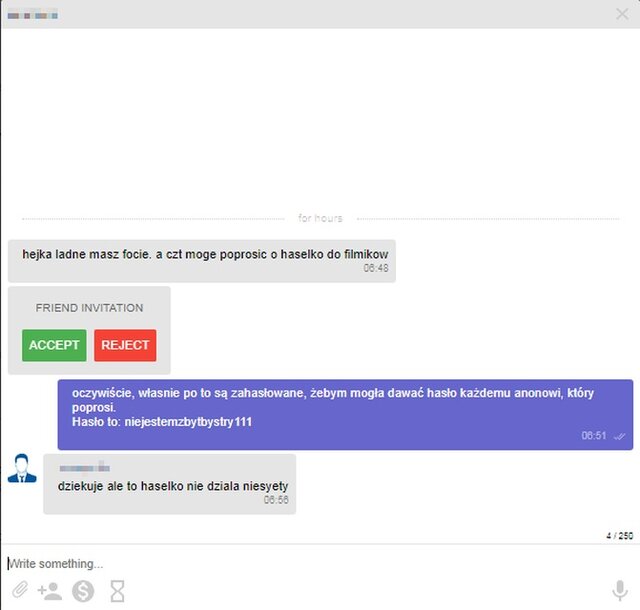Click the double checkmark read receipt
This screenshot has height=610, width=640.
[x=620, y=436]
